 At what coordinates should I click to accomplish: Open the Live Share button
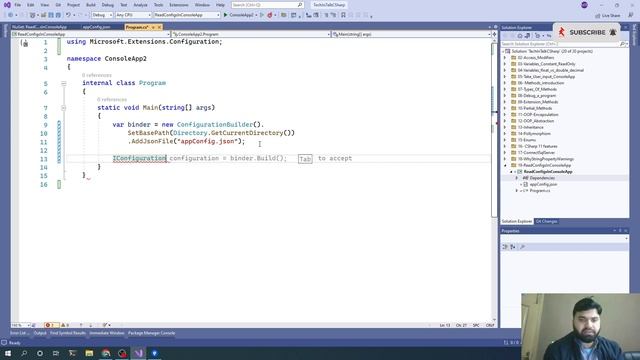point(608,16)
